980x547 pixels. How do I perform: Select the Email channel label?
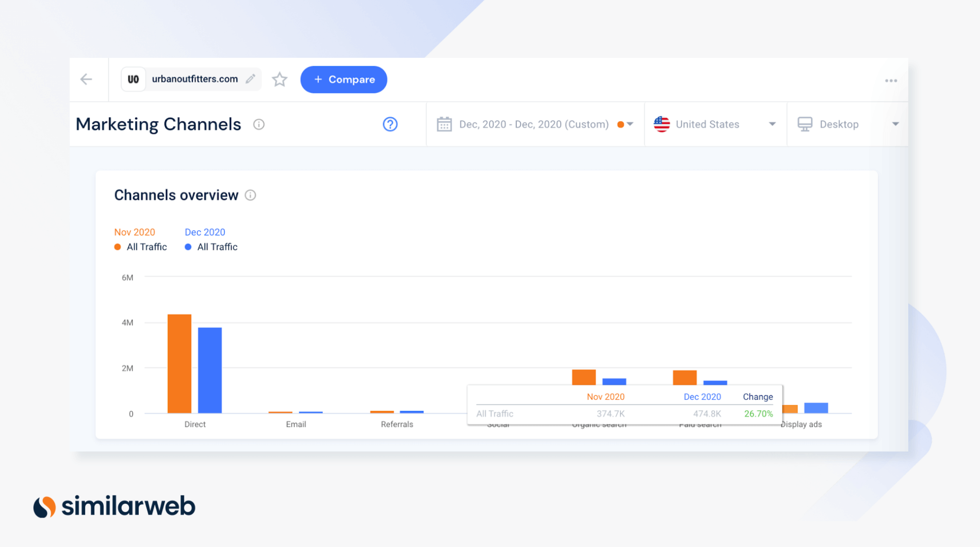296,424
